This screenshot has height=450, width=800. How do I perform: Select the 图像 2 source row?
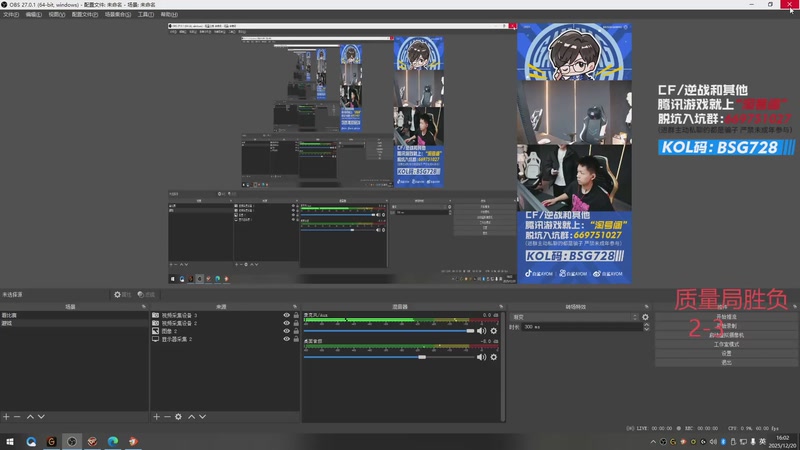click(x=224, y=331)
